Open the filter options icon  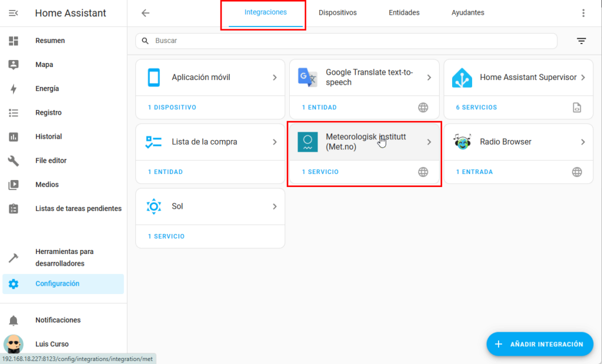click(581, 41)
